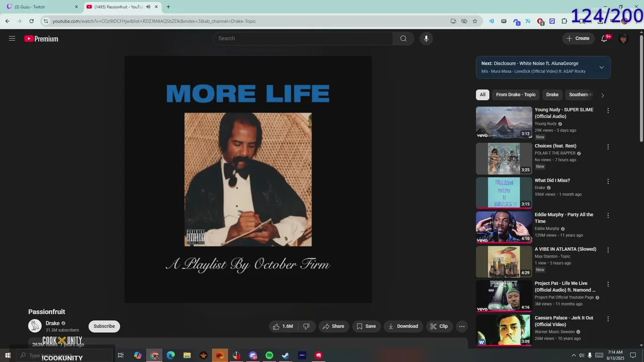Open Steam from the taskbar
Screen dimensions: 644x362
pyautogui.click(x=285, y=355)
